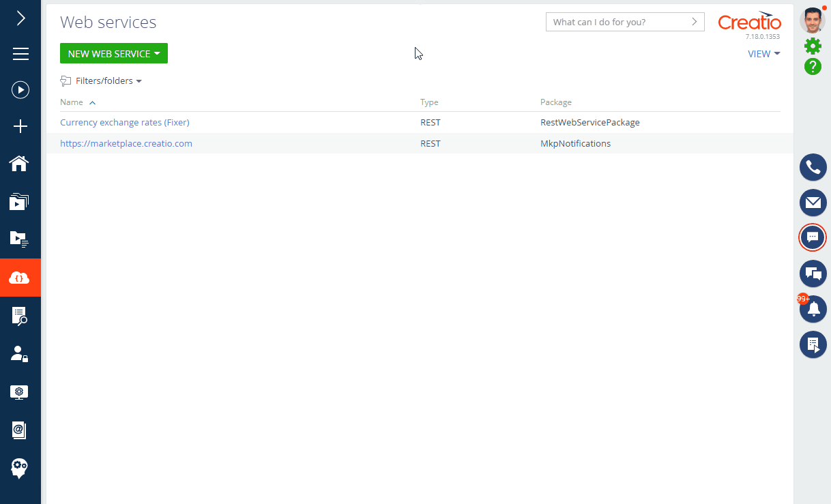The image size is (831, 504).
Task: Open the green help question mark
Action: [x=813, y=67]
